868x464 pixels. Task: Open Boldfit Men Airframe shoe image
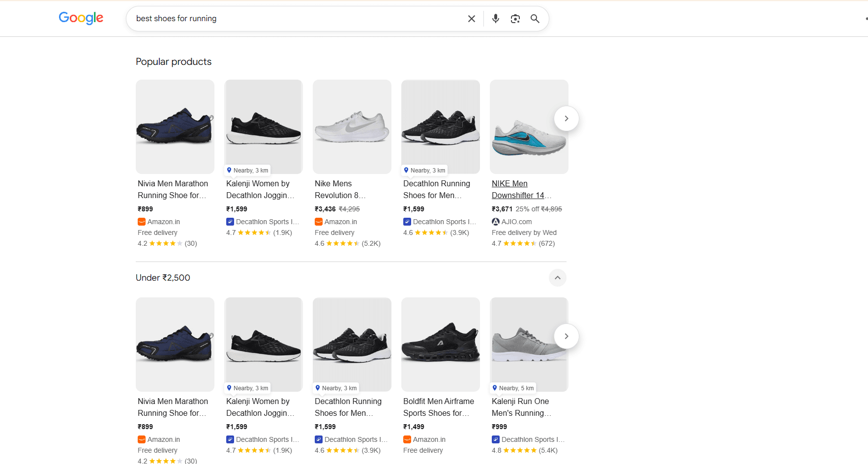click(x=441, y=345)
